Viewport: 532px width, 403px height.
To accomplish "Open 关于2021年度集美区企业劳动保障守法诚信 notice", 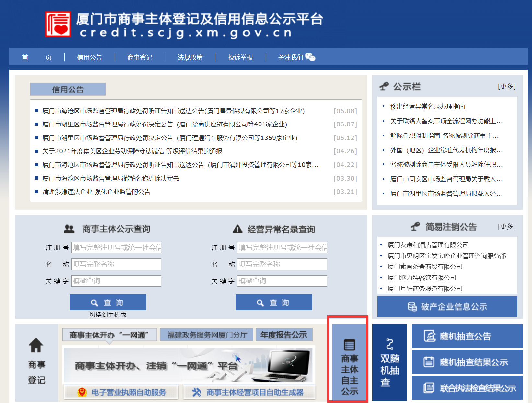I will [133, 151].
